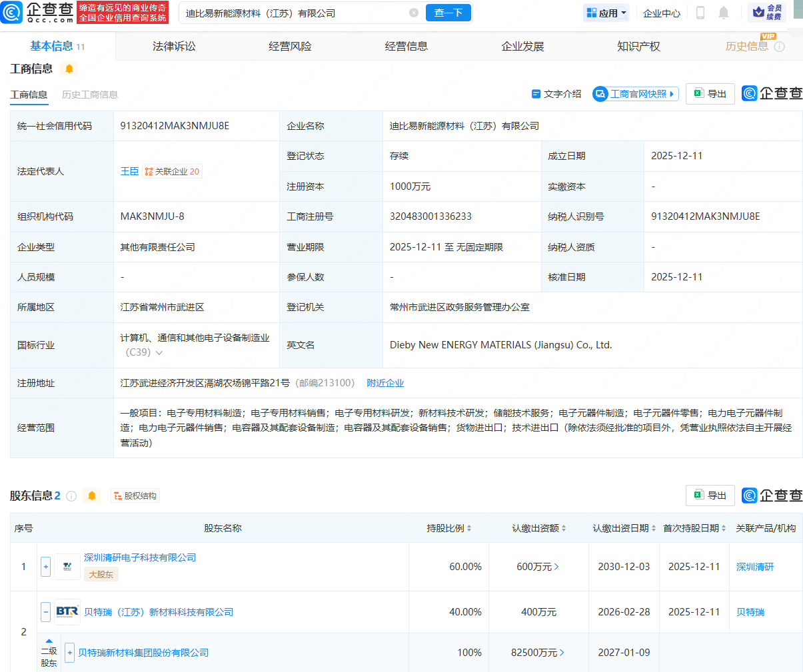The height and width of the screenshot is (672, 803).
Task: Collapse the 贝特瑞（江苏）shareholder row
Action: (x=45, y=611)
